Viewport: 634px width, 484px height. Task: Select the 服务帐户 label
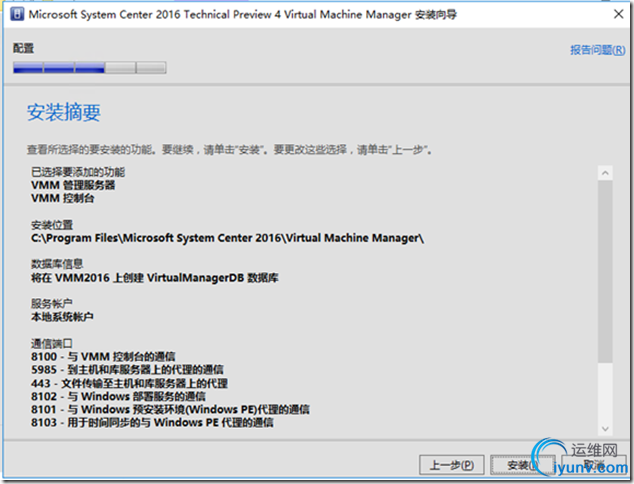52,303
